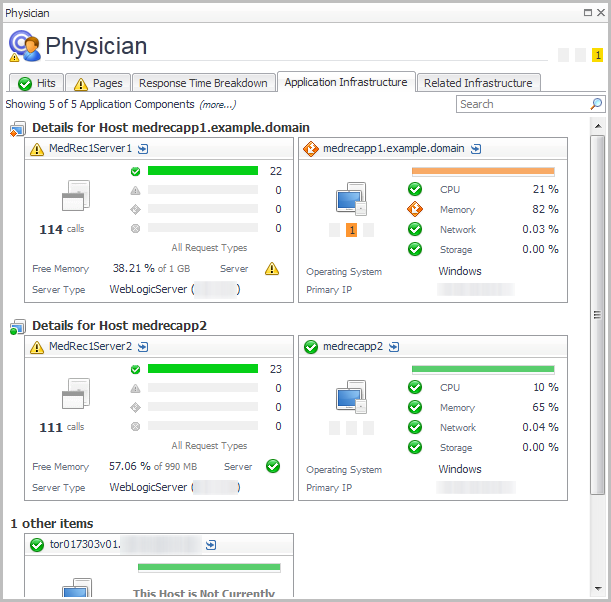The height and width of the screenshot is (602, 611).
Task: Click medrecapp1.example.domain host title
Action: click(x=394, y=148)
